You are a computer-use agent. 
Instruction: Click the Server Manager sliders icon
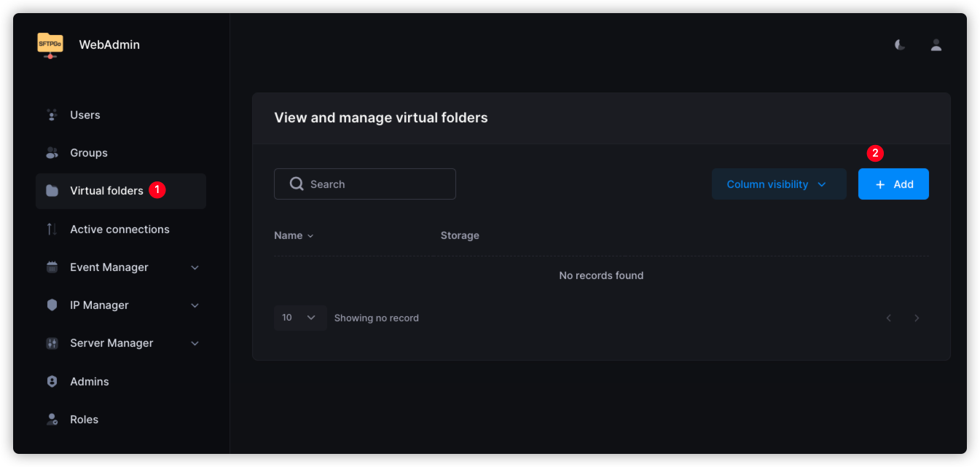coord(52,343)
